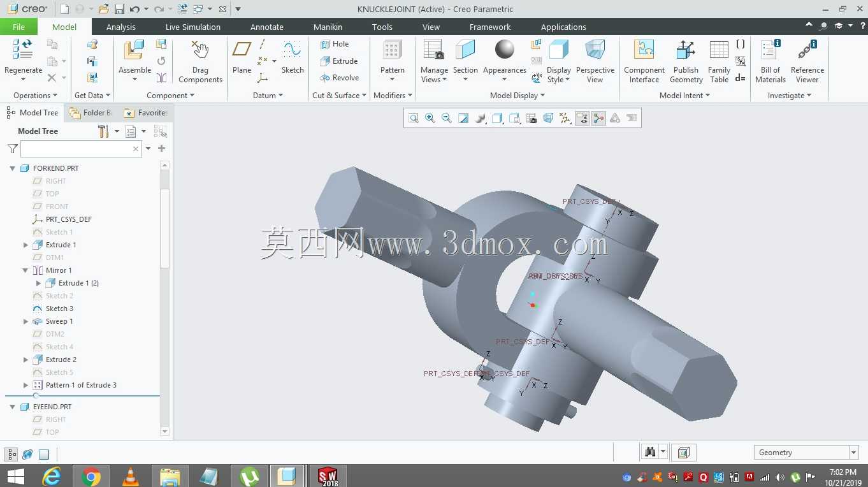Screen dimensions: 868x487
Task: Choose the Revolve tool
Action: pos(339,78)
